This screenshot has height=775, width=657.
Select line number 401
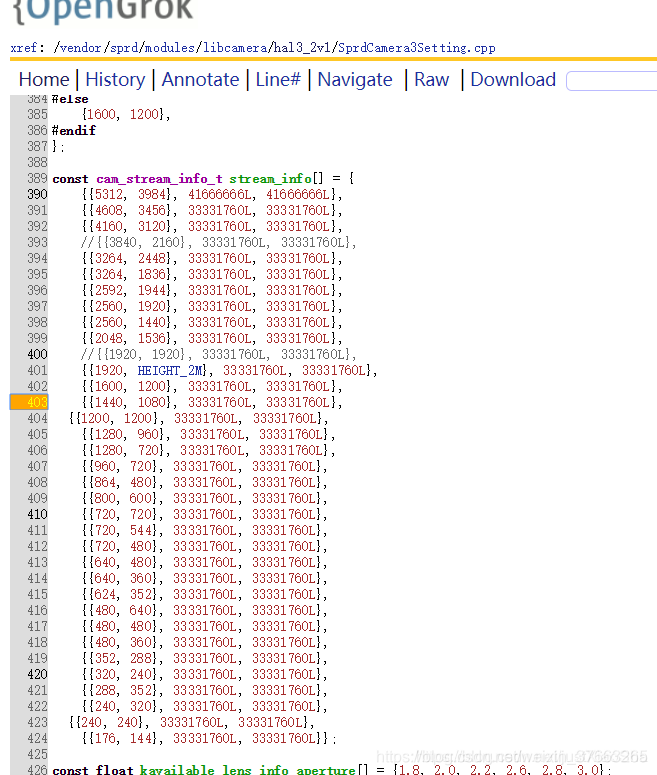point(37,370)
